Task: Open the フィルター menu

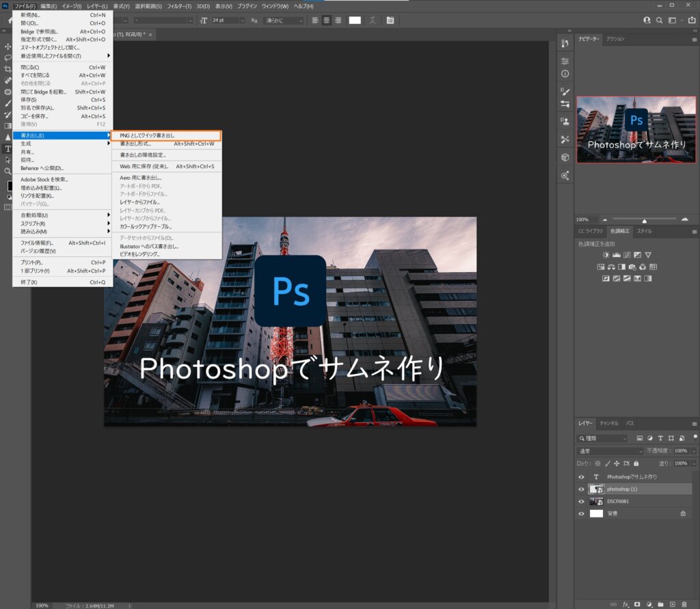Action: [x=179, y=6]
